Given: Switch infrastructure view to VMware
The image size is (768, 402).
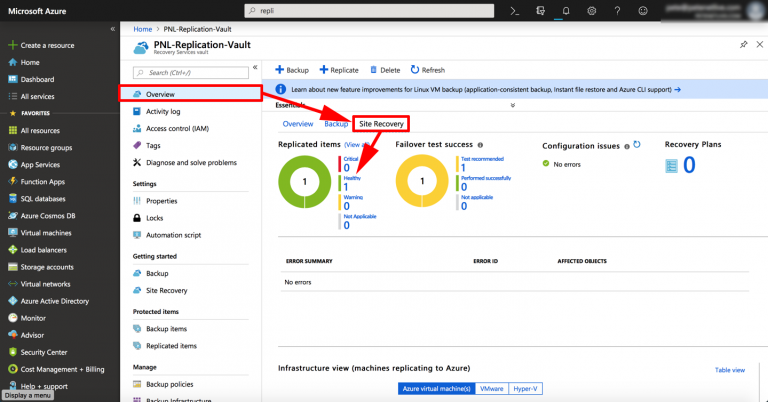Looking at the screenshot, I should (492, 389).
